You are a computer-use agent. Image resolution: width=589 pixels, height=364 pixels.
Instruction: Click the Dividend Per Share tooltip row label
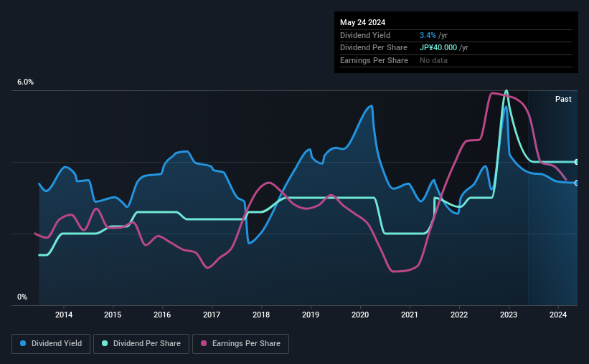point(373,48)
